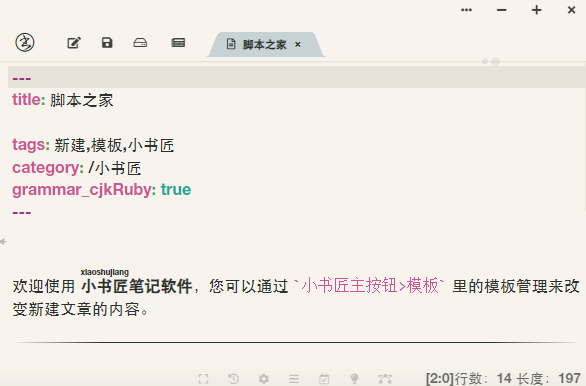Click the lightbulb icon in status bar
The image size is (586, 386).
[355, 379]
